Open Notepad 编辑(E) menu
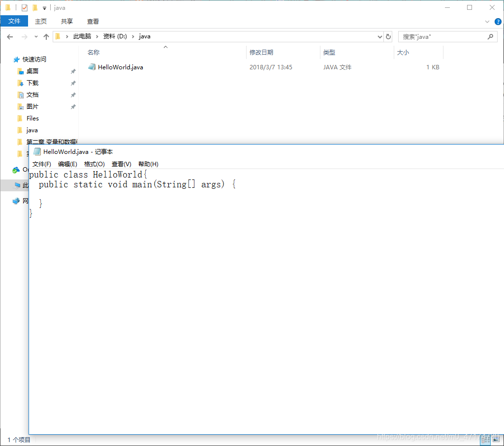The height and width of the screenshot is (446, 504). click(67, 164)
